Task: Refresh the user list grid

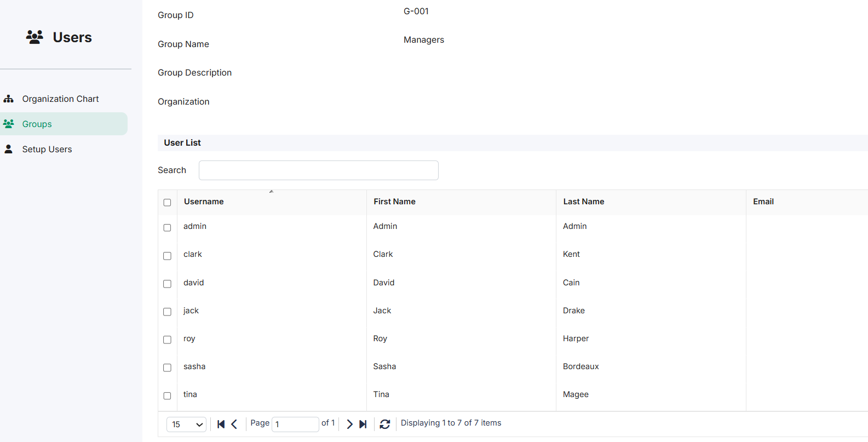Action: pyautogui.click(x=385, y=424)
